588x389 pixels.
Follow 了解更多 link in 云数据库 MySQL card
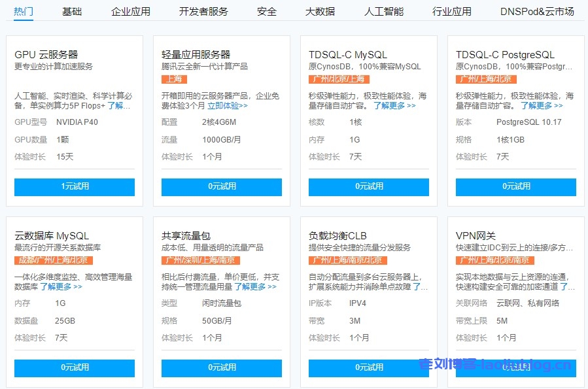coord(61,286)
